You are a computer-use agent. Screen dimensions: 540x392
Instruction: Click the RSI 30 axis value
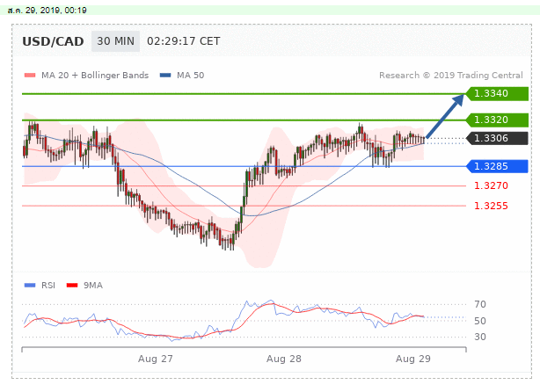click(x=480, y=337)
